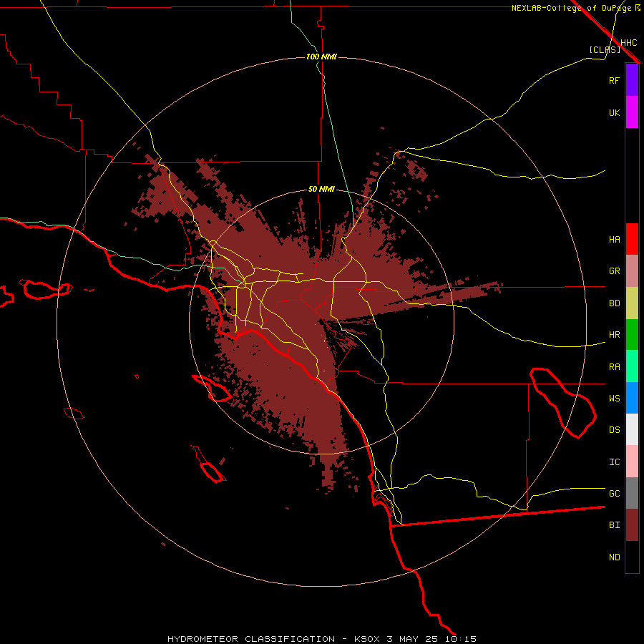Click the BD legend label

click(614, 303)
